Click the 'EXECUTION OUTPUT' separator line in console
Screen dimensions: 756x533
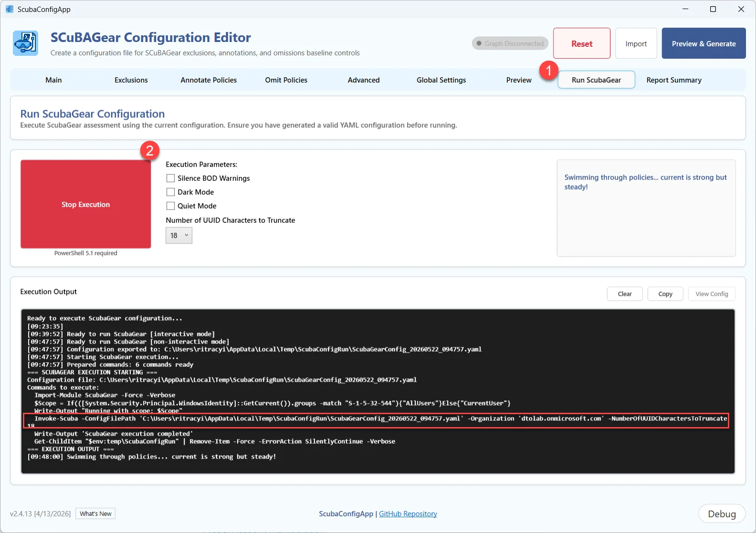(71, 449)
